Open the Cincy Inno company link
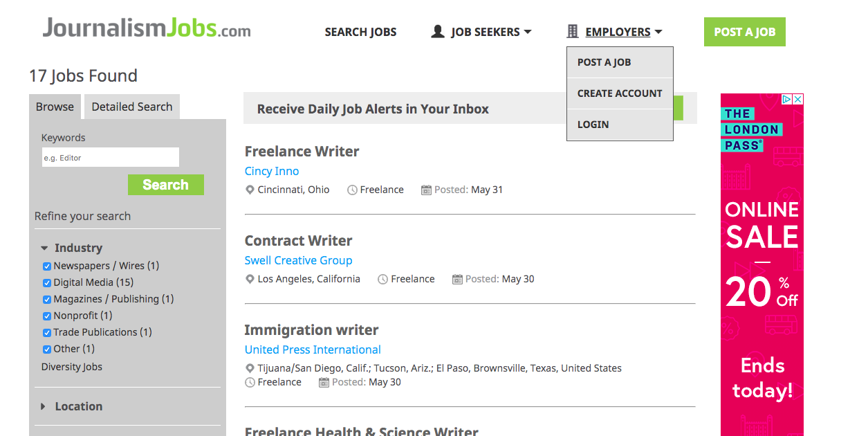Viewport: 868px width, 436px height. [271, 171]
